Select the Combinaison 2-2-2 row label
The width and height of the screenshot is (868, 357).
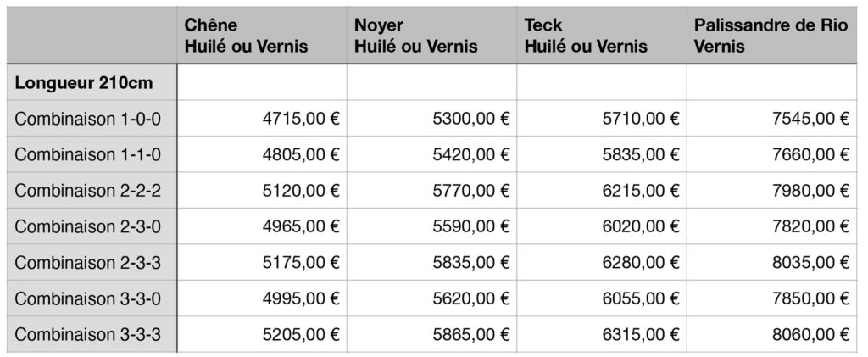(x=87, y=191)
